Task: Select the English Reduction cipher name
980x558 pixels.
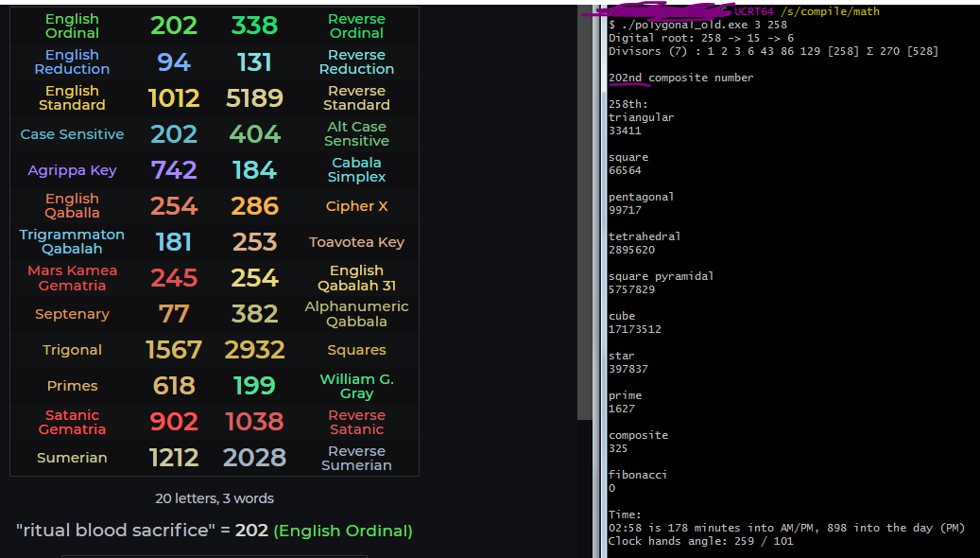Action: pos(72,61)
